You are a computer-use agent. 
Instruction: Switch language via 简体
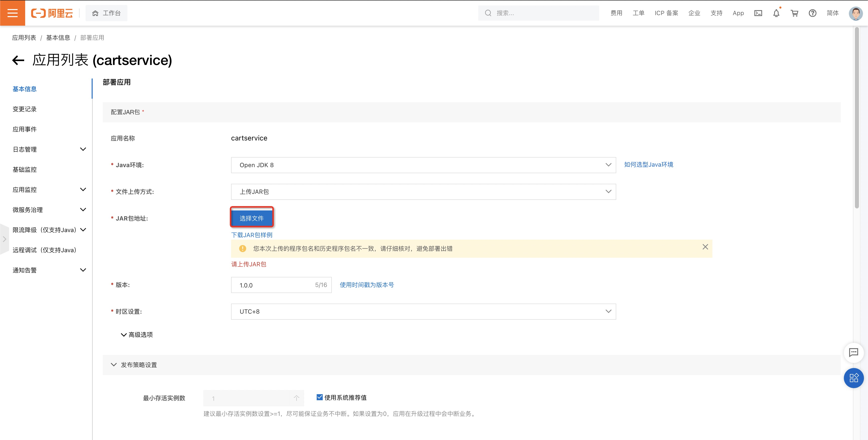click(x=832, y=13)
